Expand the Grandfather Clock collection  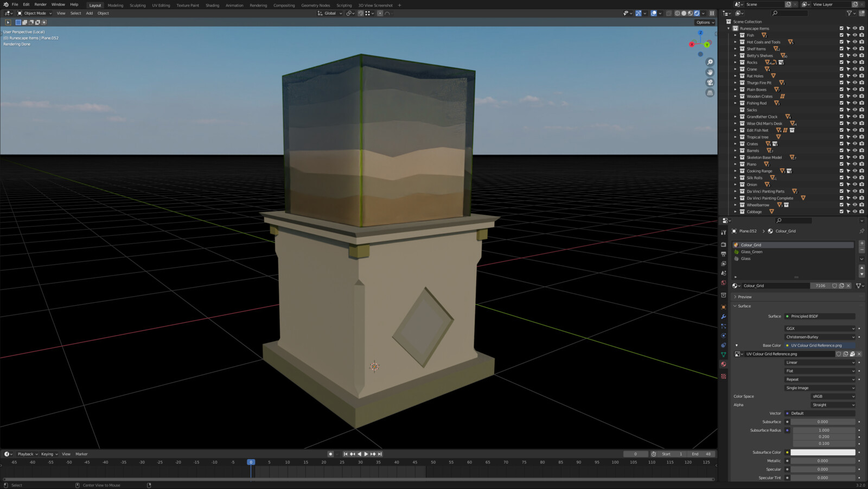(x=736, y=117)
